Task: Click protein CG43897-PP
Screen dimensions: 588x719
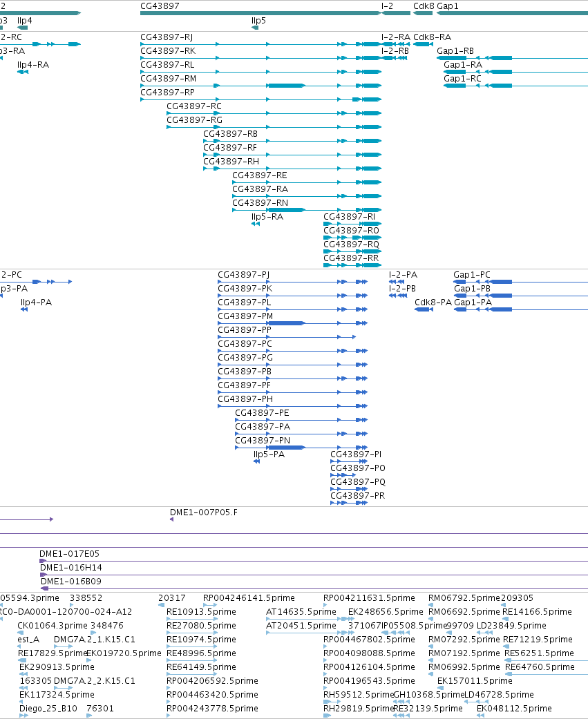Action: point(245,329)
